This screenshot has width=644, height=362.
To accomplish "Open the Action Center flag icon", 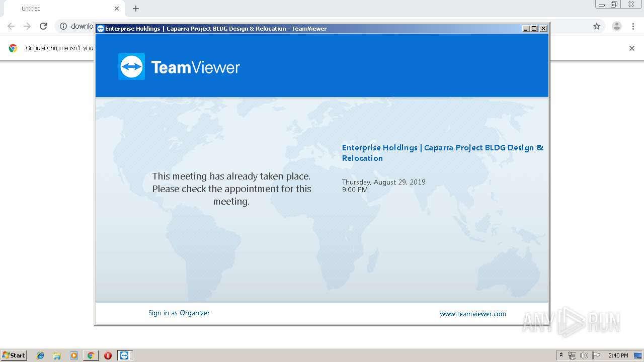I will pos(596,355).
